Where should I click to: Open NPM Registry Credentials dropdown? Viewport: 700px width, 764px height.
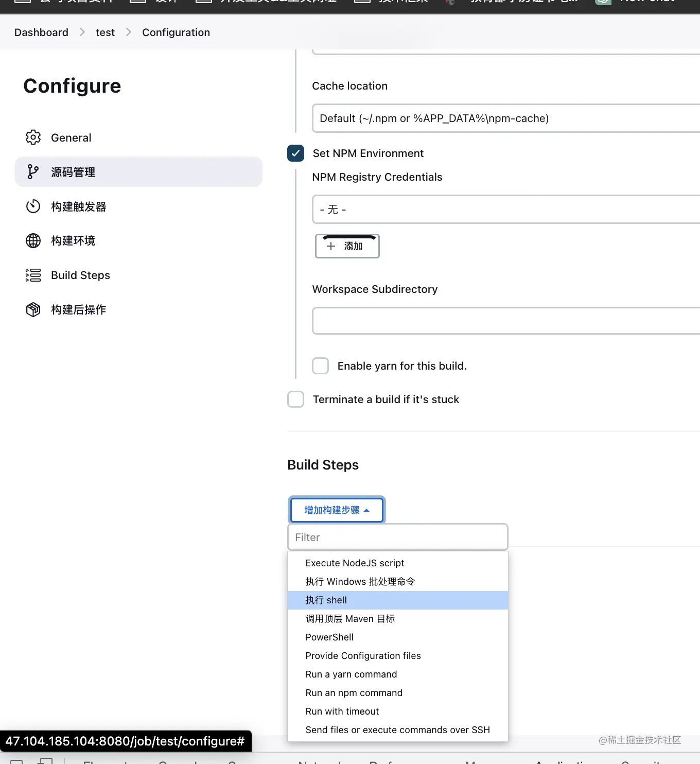[x=504, y=210]
